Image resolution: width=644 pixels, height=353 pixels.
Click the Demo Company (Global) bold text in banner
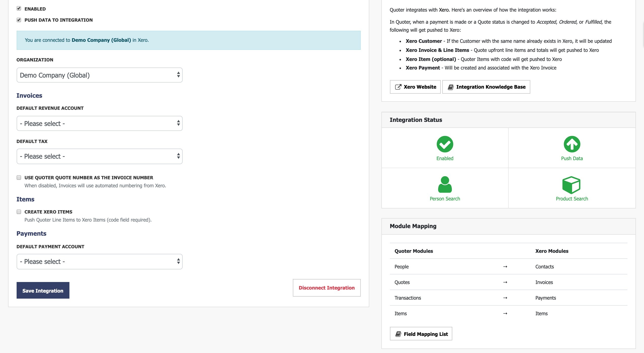pos(101,40)
